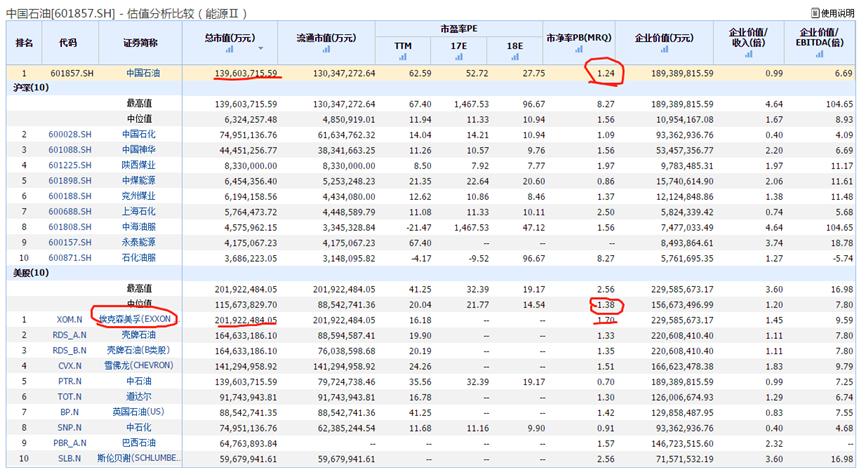The height and width of the screenshot is (475, 866).
Task: Open US stock code BP.N
Action: [x=70, y=413]
